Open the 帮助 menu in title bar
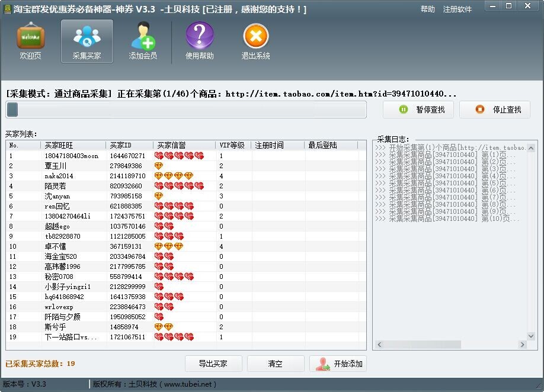Viewport: 544px width, 392px height. pyautogui.click(x=427, y=9)
